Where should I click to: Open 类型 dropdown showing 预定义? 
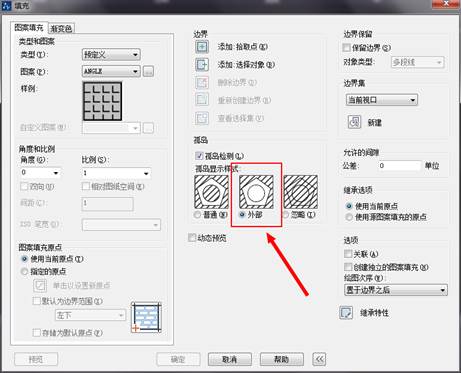coord(111,54)
